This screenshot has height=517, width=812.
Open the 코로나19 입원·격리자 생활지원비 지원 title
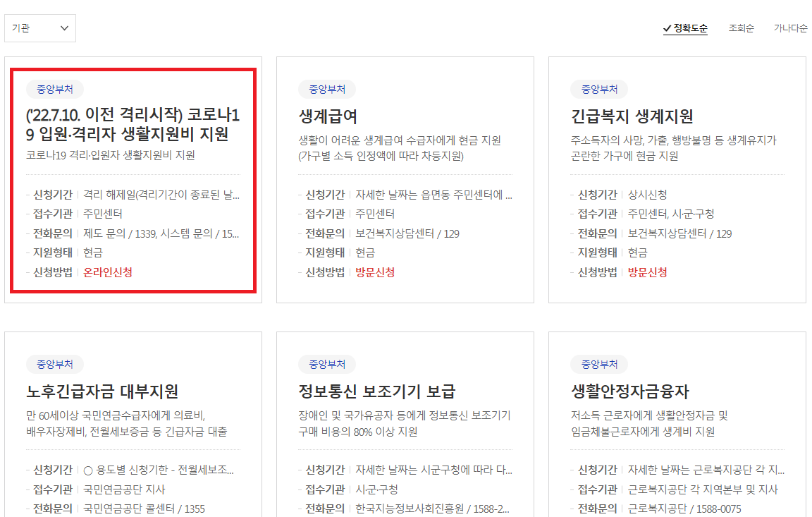[x=133, y=124]
